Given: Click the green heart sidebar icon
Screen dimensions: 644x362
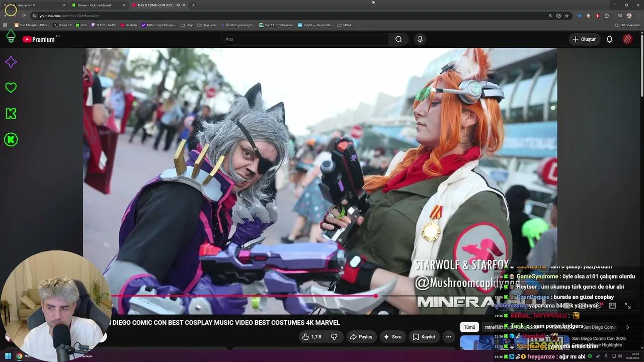Looking at the screenshot, I should click(x=11, y=87).
